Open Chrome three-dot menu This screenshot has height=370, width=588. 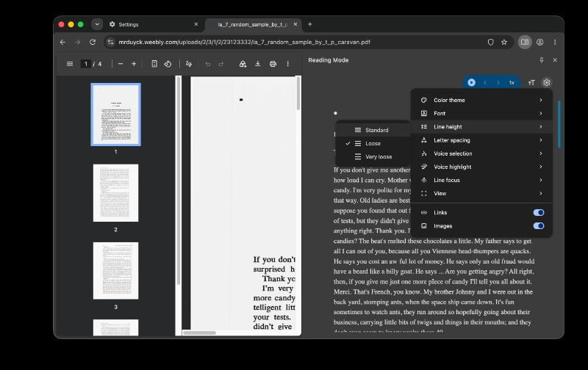tap(555, 43)
